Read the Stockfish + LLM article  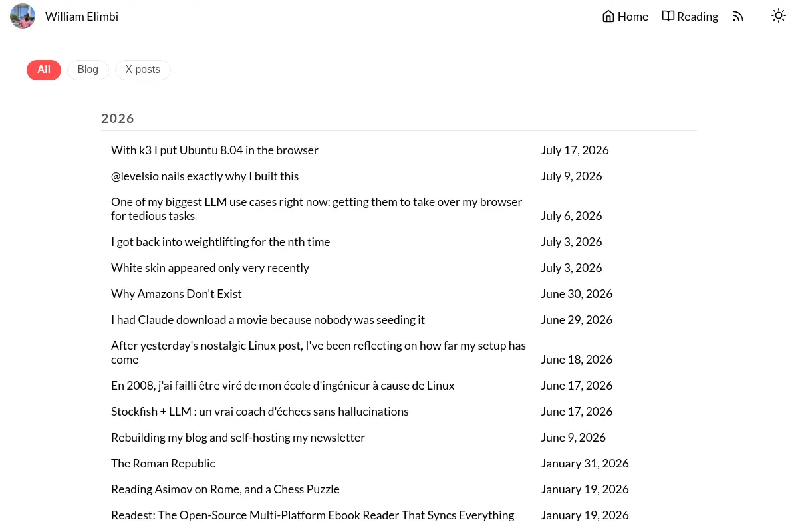[260, 412]
